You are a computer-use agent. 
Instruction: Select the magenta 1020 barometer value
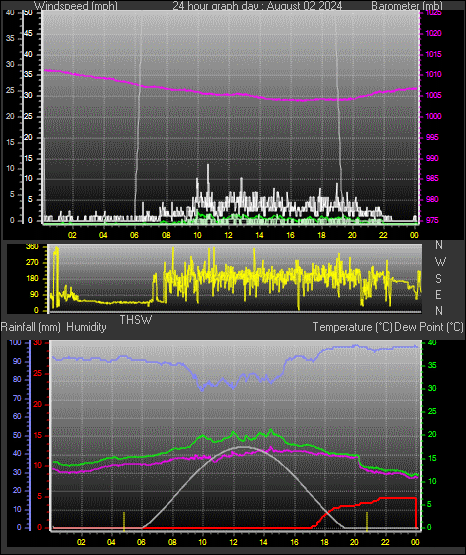click(433, 34)
